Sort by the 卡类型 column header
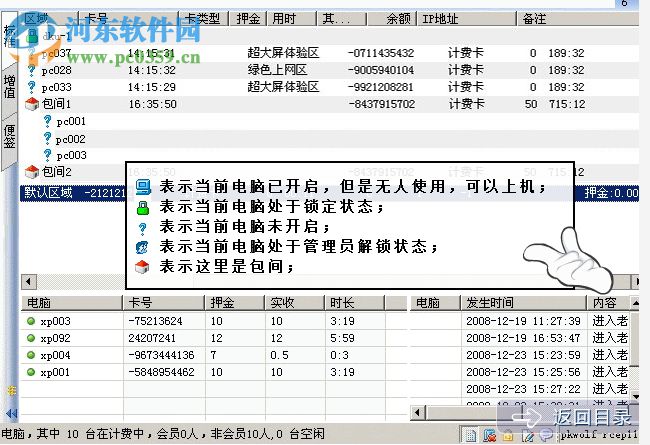The height and width of the screenshot is (445, 650). click(203, 19)
